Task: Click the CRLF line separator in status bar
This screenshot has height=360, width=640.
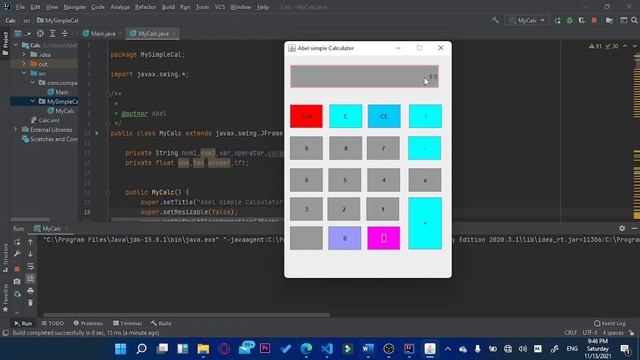Action: pyautogui.click(x=571, y=333)
